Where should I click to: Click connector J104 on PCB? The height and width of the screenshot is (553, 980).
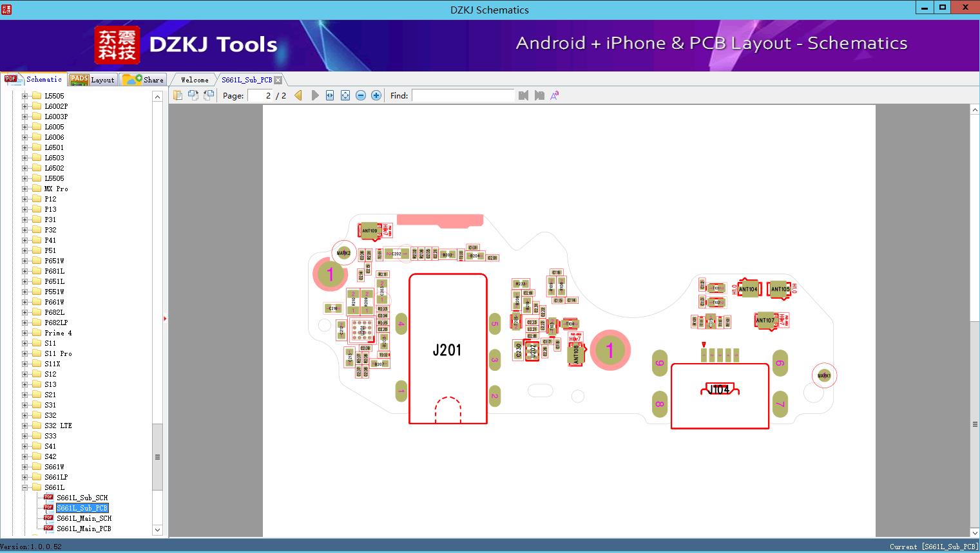(720, 396)
